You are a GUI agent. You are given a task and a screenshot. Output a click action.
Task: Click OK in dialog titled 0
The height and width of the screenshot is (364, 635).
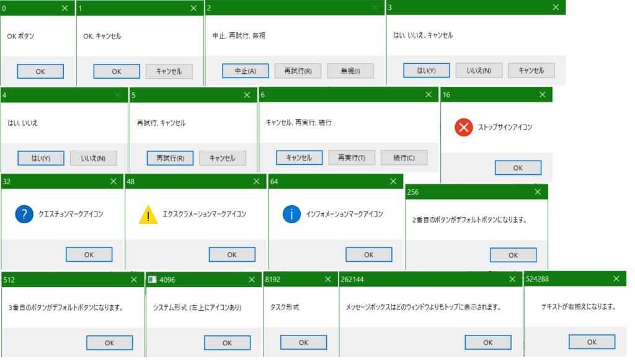[x=40, y=71]
